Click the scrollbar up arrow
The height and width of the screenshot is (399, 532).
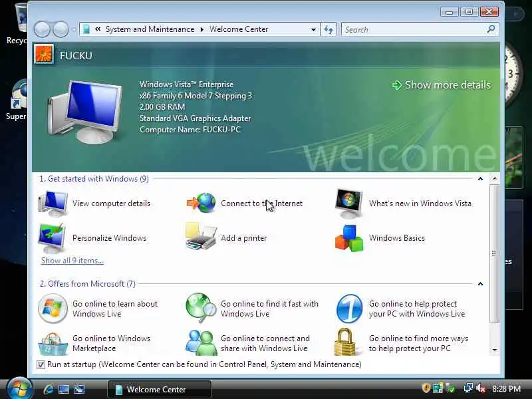tap(495, 178)
